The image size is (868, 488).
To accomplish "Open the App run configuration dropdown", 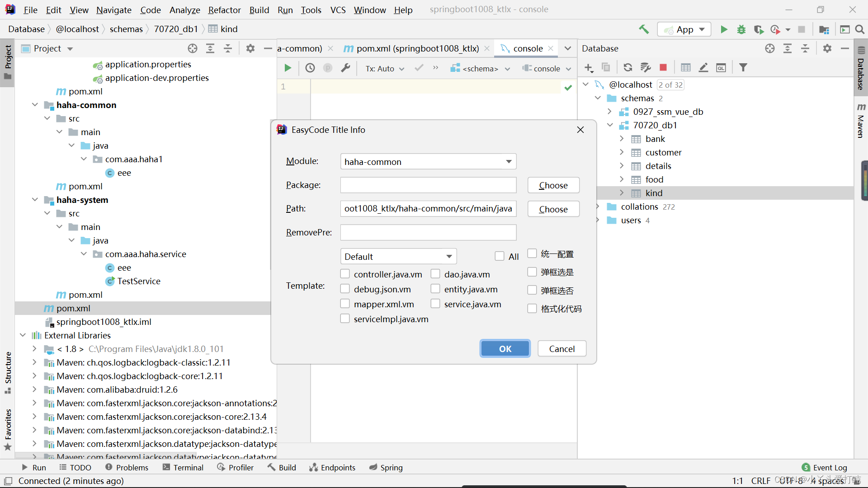I will tap(684, 29).
